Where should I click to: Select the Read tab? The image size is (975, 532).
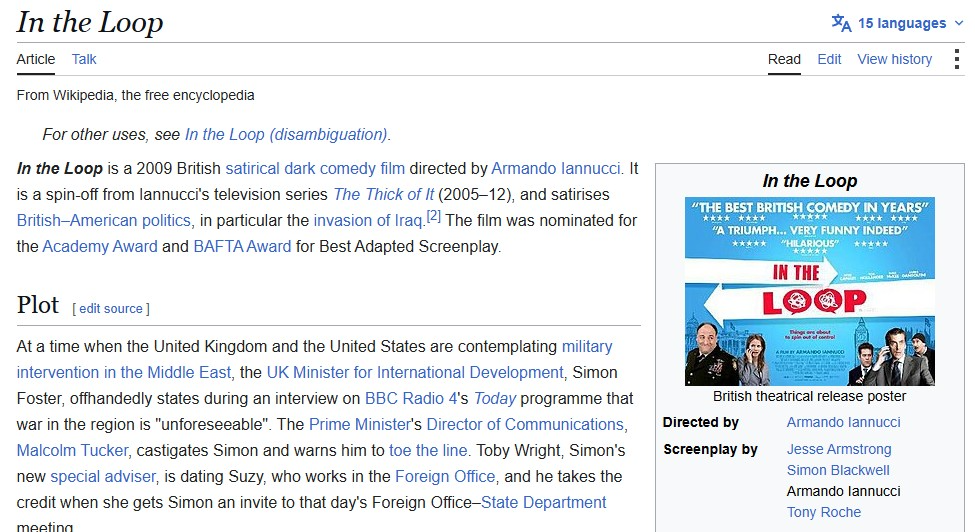[784, 59]
